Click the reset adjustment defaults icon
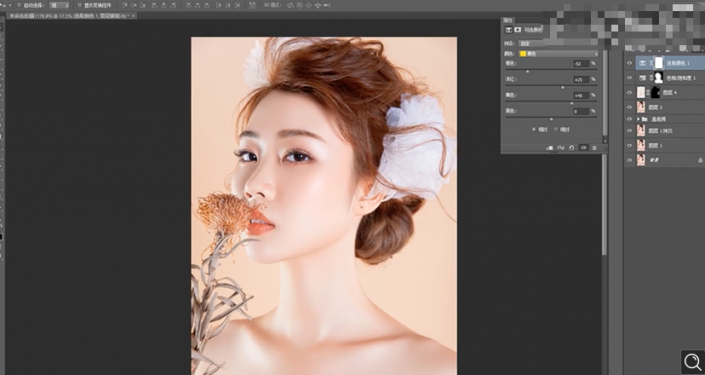The image size is (705, 375). pos(572,148)
